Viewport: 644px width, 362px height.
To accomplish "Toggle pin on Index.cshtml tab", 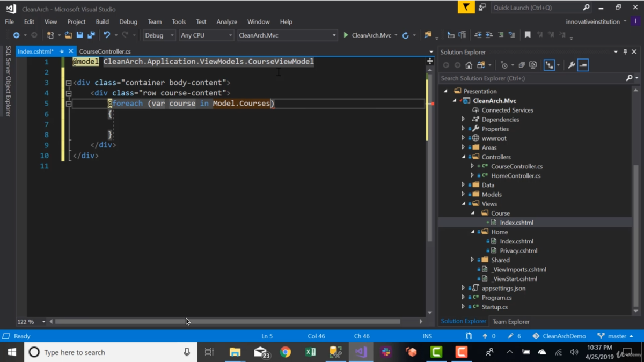I will point(62,51).
